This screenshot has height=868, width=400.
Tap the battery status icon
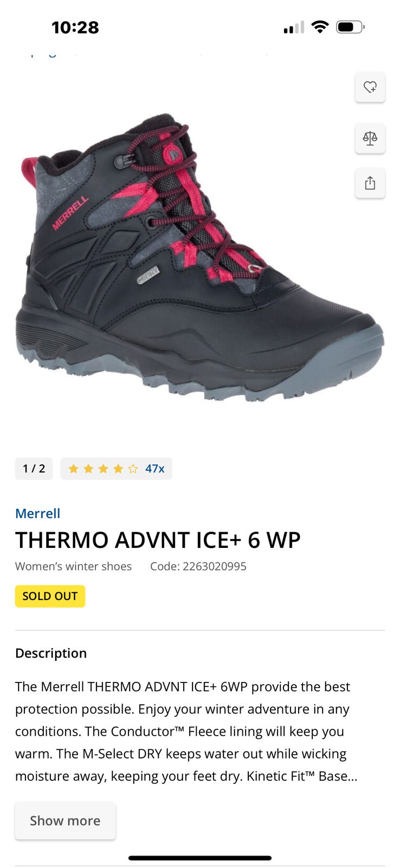tap(350, 27)
